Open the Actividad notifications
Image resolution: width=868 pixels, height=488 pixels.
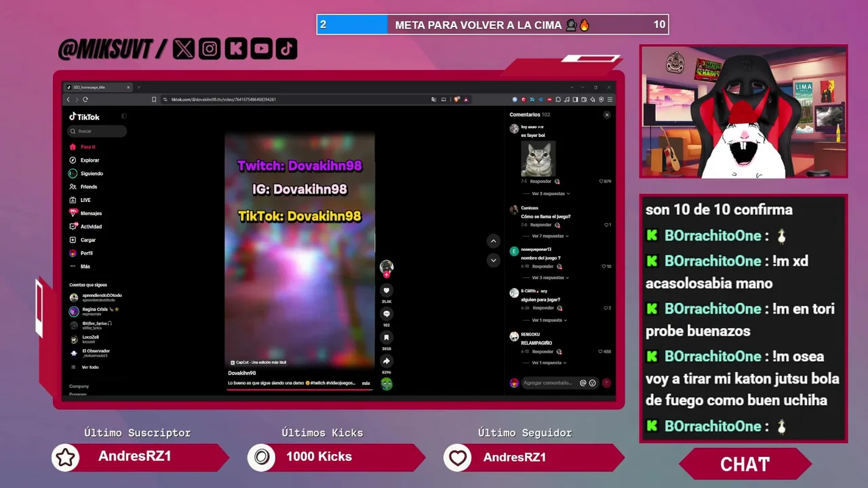click(85, 226)
